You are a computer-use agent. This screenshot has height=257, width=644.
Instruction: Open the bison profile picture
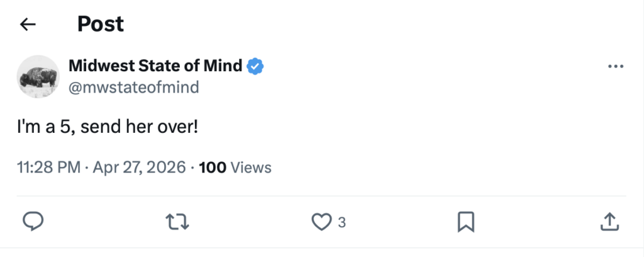38,76
